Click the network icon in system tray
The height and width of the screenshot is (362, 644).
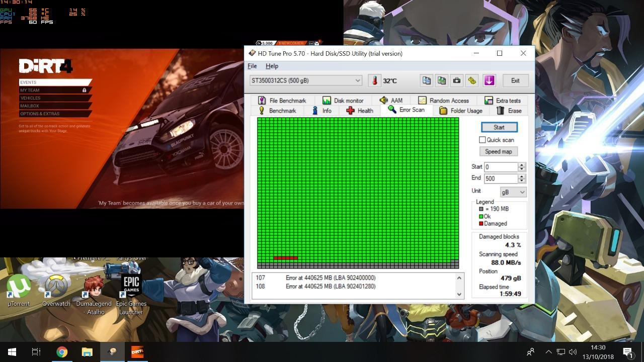coord(560,352)
